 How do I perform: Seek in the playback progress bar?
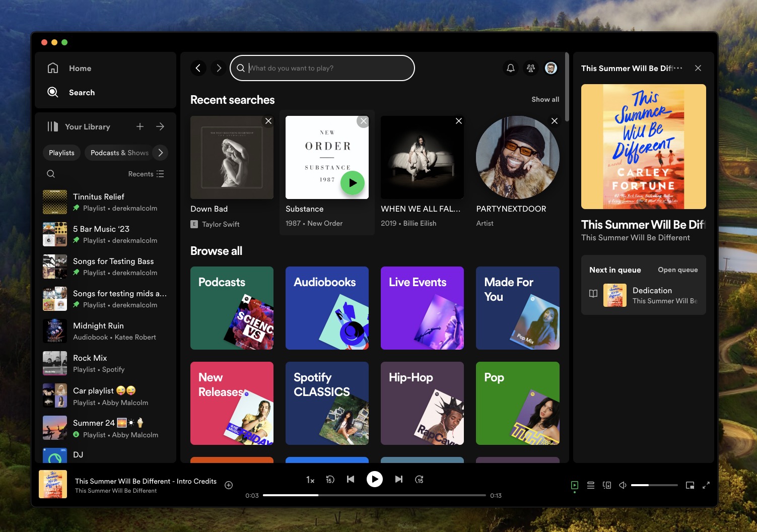(x=374, y=495)
